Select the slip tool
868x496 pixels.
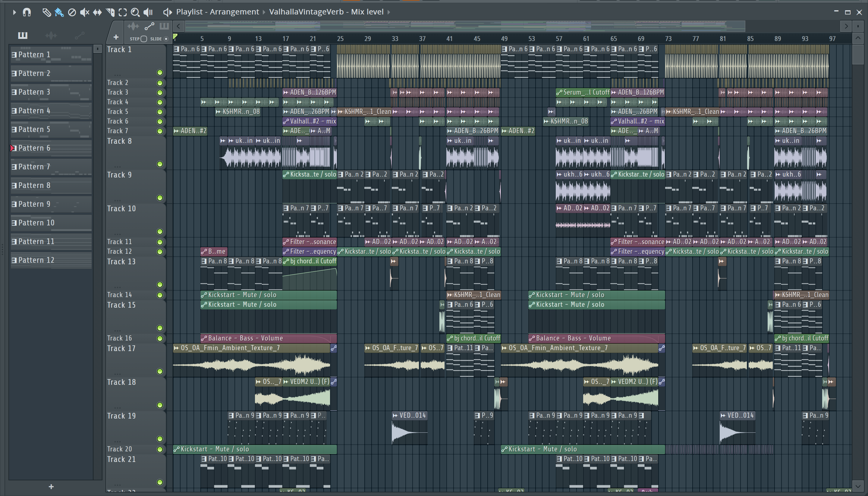pos(97,12)
